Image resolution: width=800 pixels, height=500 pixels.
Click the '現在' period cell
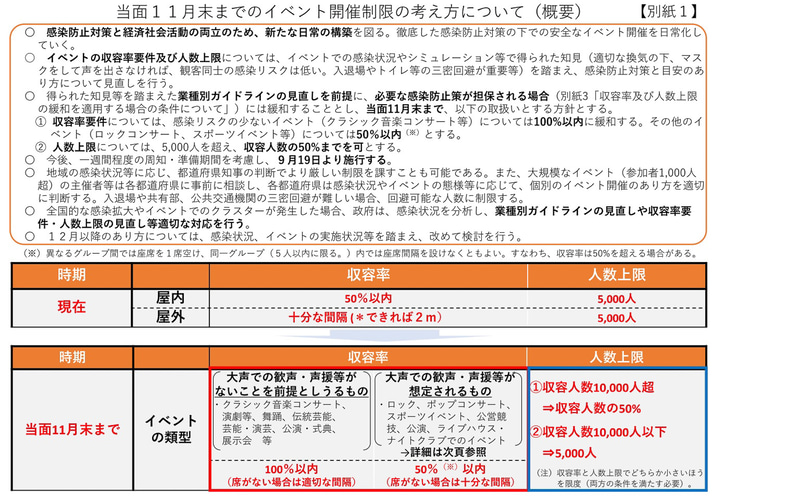[71, 307]
